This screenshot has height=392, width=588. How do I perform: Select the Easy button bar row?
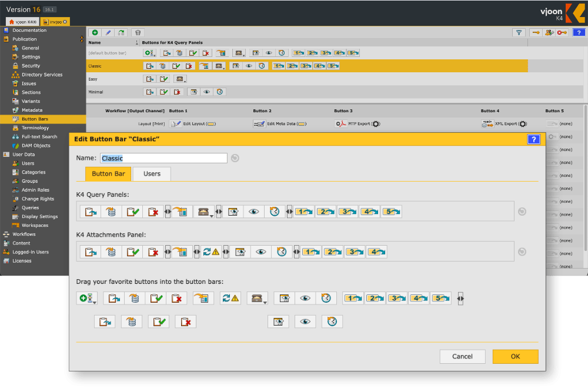pyautogui.click(x=93, y=79)
